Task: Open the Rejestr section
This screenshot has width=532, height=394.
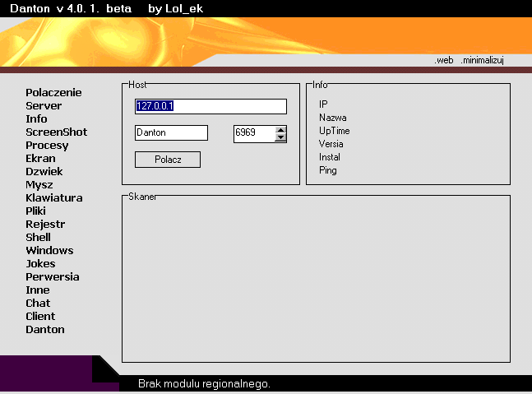Action: 45,225
